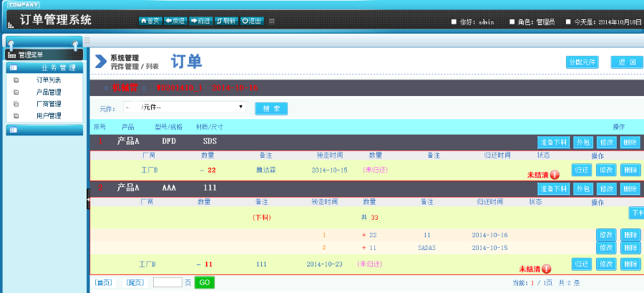644x293 pixels.
Task: Click the 分配元件 button
Action: [582, 62]
